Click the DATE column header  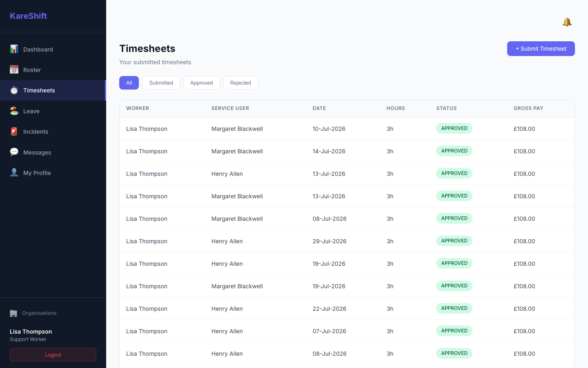(319, 108)
